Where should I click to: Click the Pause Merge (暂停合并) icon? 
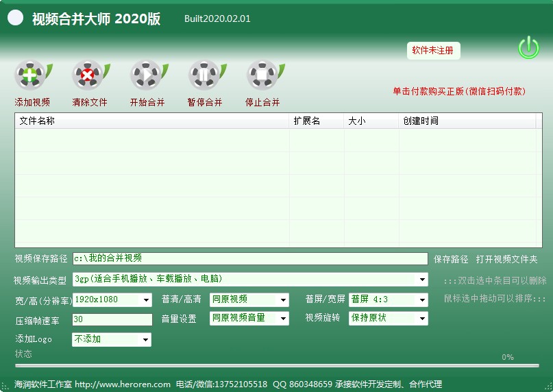click(204, 75)
